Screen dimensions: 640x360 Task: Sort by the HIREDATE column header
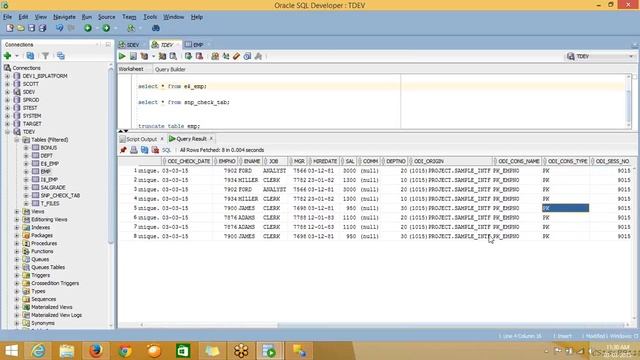coord(324,161)
